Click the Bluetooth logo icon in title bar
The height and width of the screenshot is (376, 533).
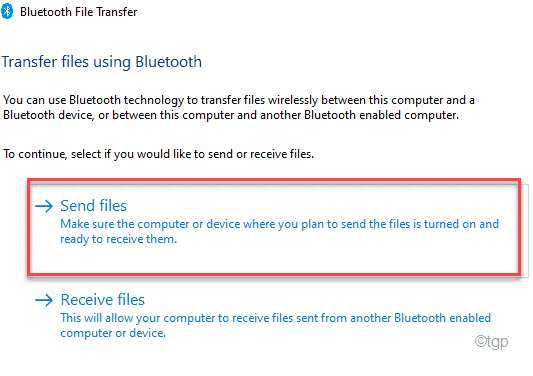(7, 11)
